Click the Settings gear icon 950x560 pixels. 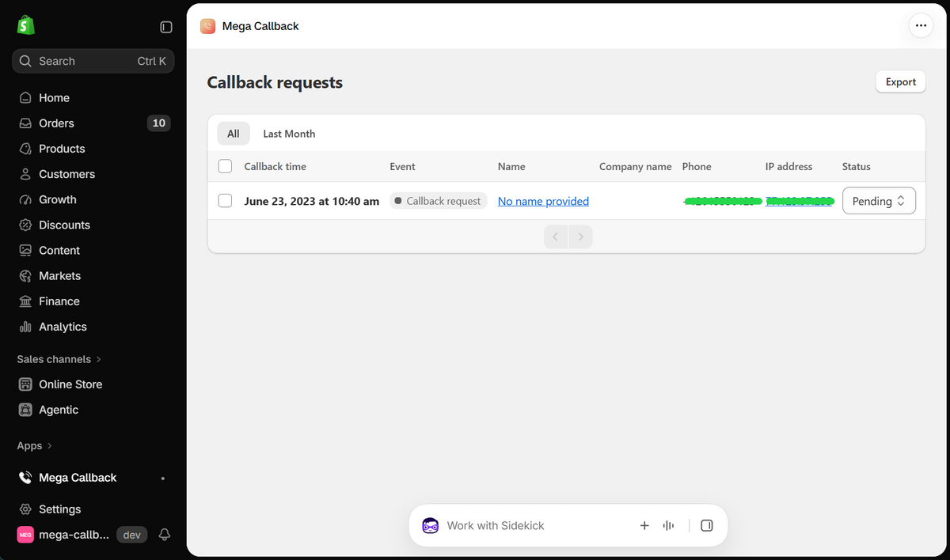click(x=25, y=509)
